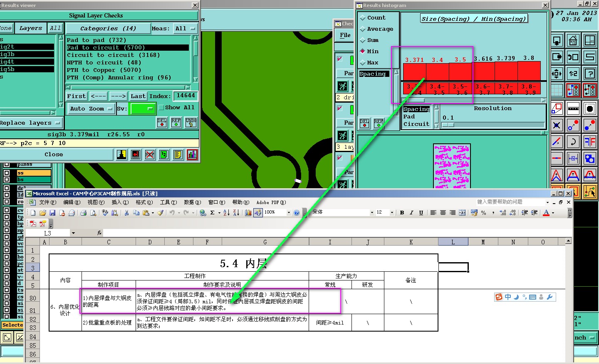Select the Min radio option
Screen dimensions: 599x364
coord(362,52)
